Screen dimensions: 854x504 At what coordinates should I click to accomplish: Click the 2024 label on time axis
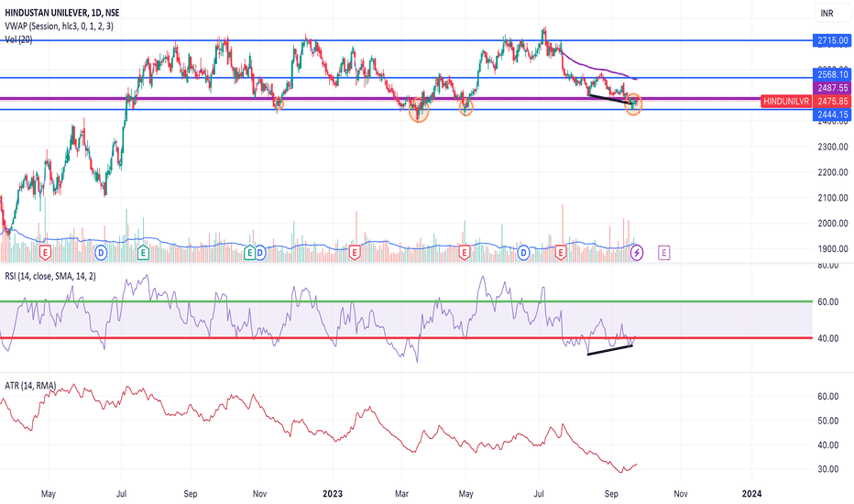pyautogui.click(x=751, y=494)
